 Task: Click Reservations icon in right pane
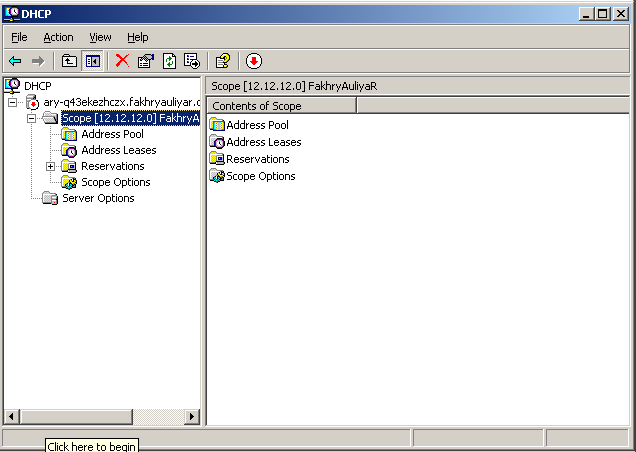tap(217, 159)
